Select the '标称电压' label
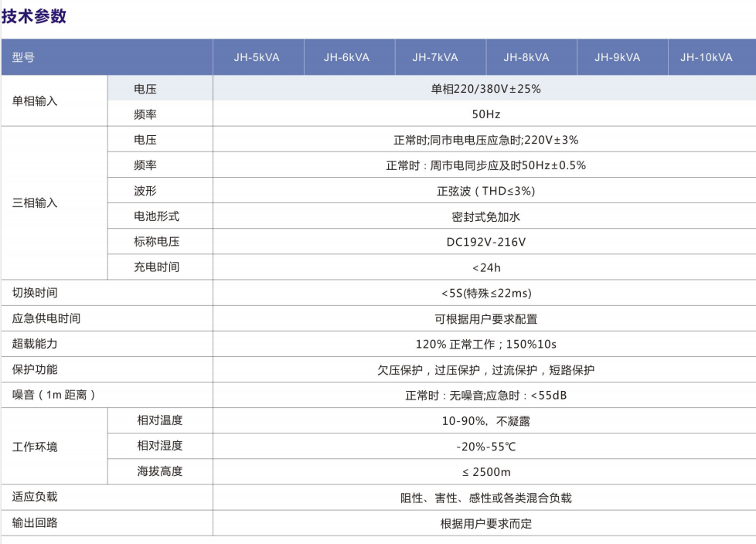This screenshot has width=756, height=544. 157,241
